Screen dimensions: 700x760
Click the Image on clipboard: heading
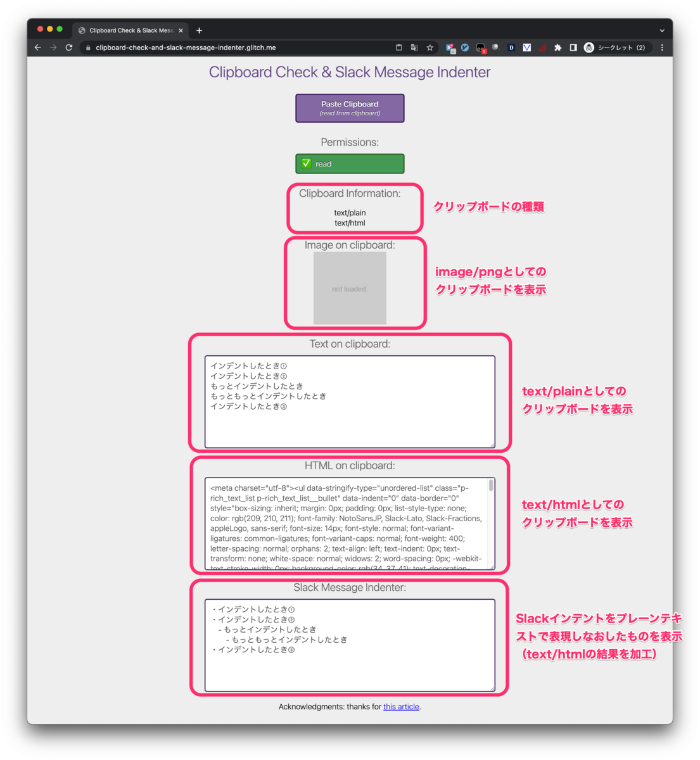(x=350, y=245)
